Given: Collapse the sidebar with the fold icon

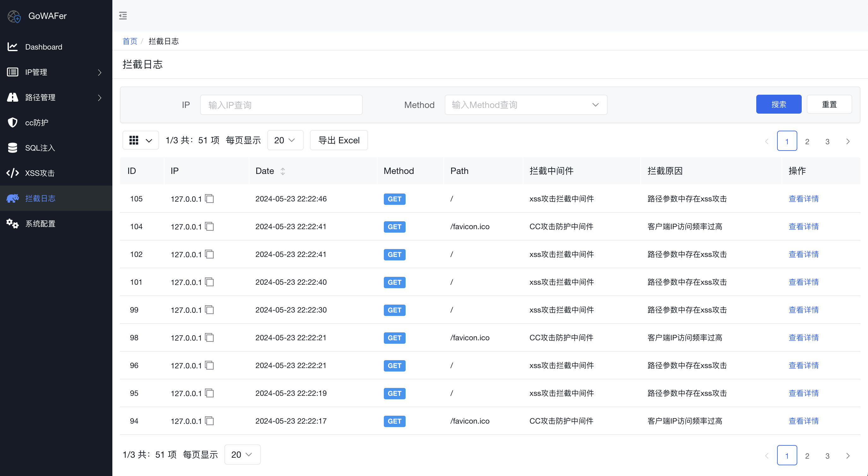Looking at the screenshot, I should coord(123,15).
